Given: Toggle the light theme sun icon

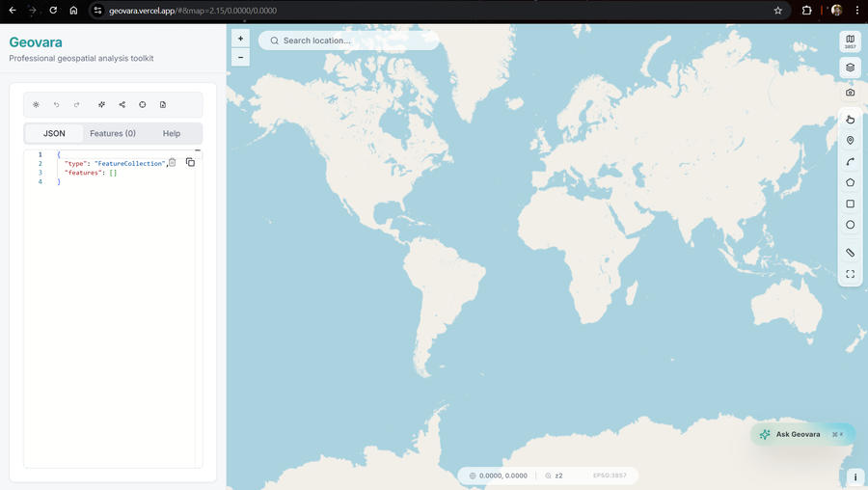Looking at the screenshot, I should coord(36,104).
